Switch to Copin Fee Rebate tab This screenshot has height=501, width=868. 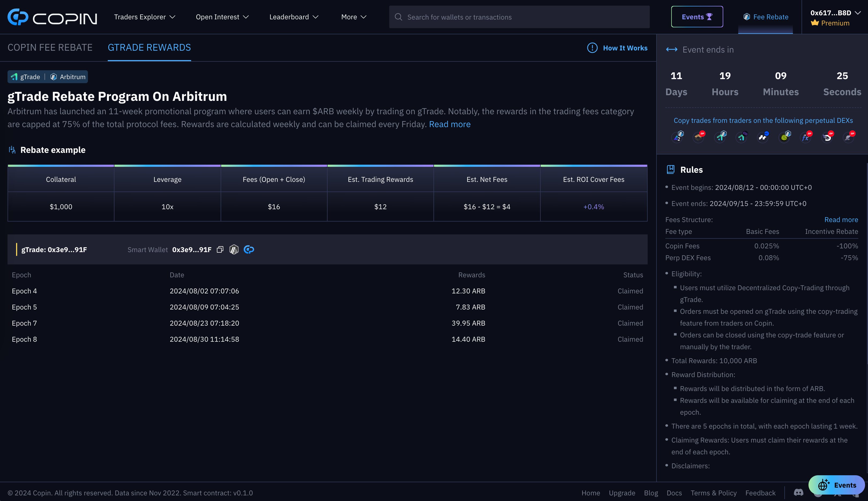click(50, 47)
